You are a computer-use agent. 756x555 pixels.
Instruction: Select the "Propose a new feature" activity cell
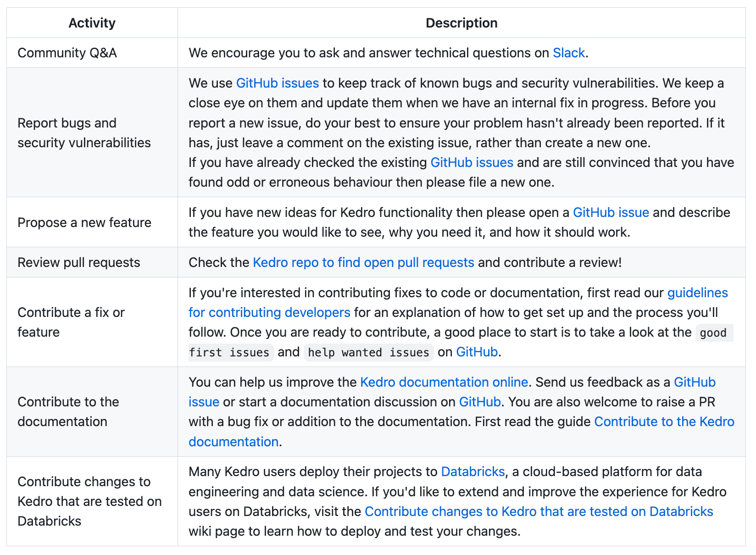point(84,222)
